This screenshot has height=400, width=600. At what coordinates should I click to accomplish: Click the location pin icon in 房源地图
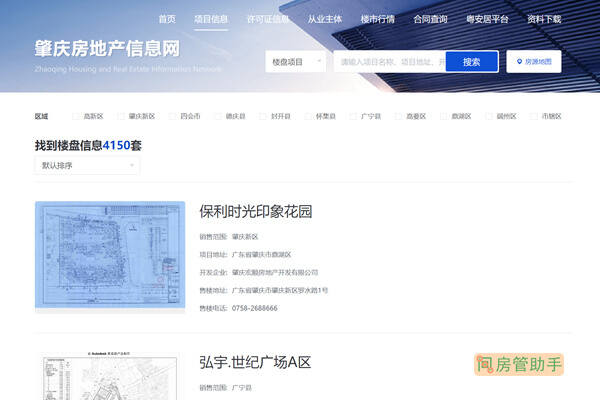[519, 62]
